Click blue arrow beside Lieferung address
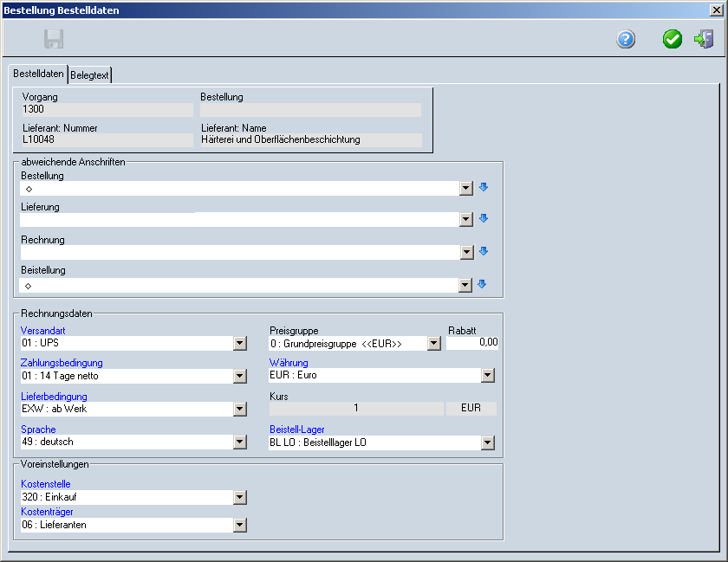728x562 pixels. point(484,219)
